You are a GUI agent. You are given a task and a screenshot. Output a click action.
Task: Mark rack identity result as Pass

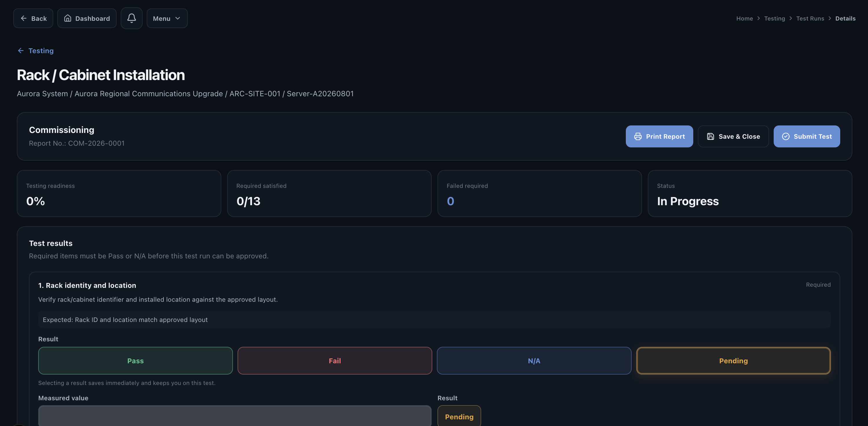coord(135,360)
